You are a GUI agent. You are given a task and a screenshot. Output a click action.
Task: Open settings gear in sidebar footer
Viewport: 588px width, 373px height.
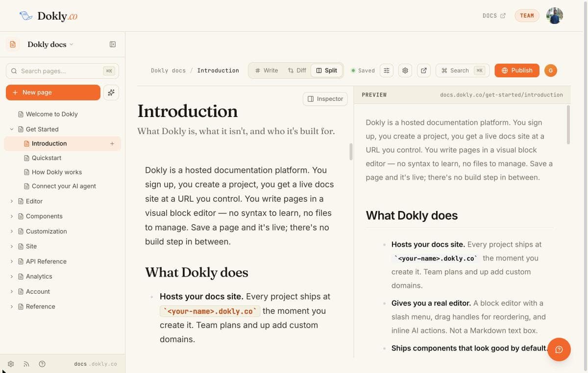click(x=11, y=364)
